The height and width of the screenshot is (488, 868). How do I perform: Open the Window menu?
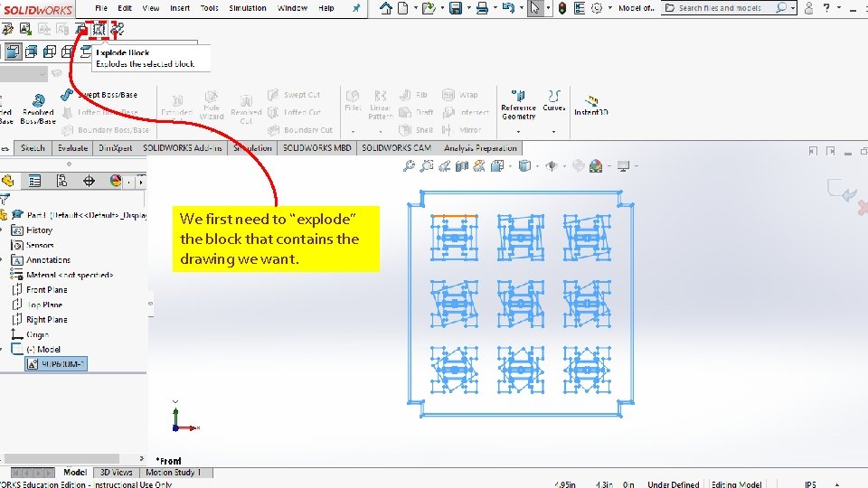[292, 8]
